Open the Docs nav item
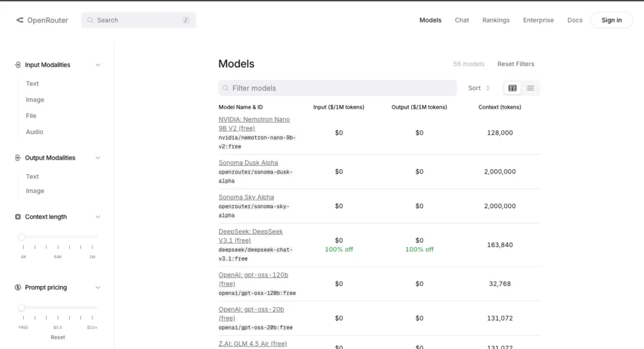This screenshot has width=644, height=349. [575, 20]
